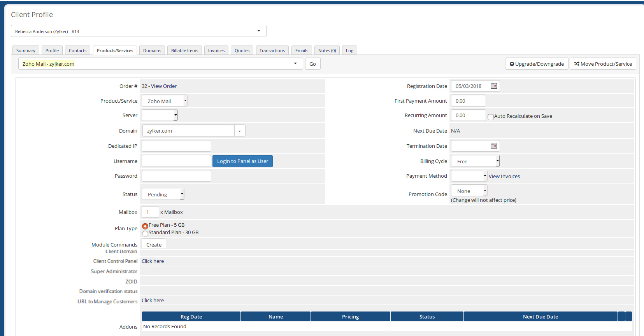
Task: Click the Addons Status column header
Action: pyautogui.click(x=427, y=317)
